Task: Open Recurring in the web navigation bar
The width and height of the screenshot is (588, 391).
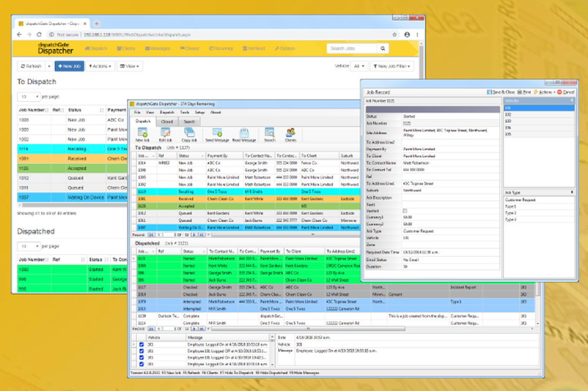Action: coord(221,48)
